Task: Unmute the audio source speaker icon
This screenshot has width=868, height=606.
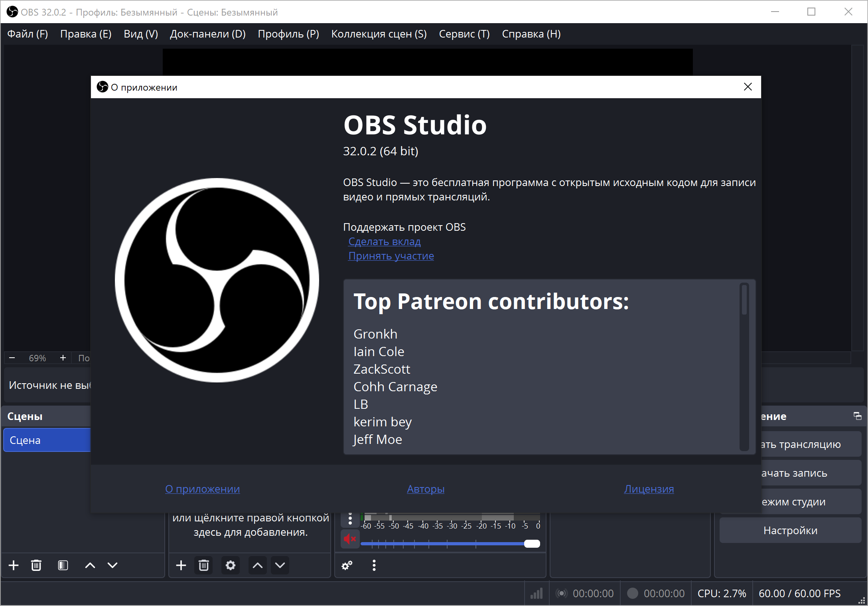Action: (350, 539)
